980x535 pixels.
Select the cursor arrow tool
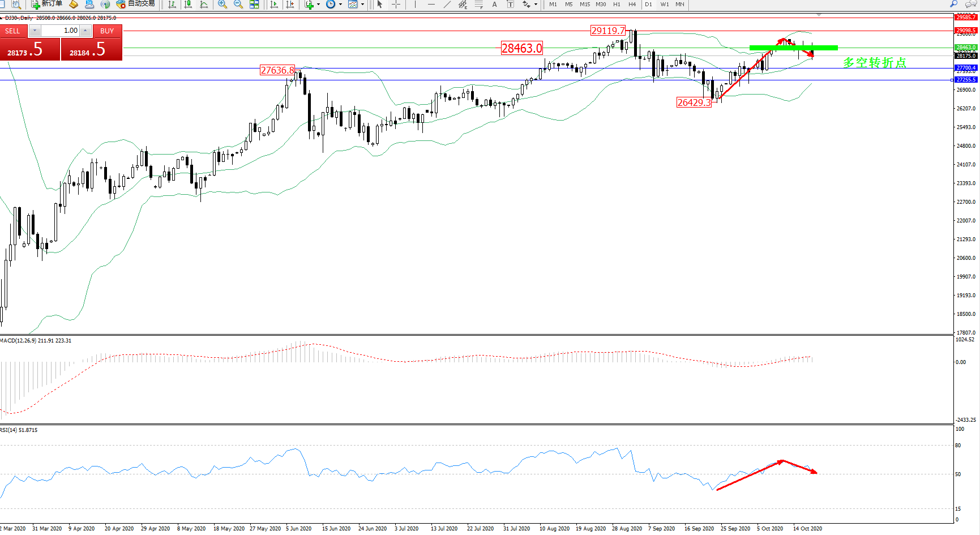[380, 5]
